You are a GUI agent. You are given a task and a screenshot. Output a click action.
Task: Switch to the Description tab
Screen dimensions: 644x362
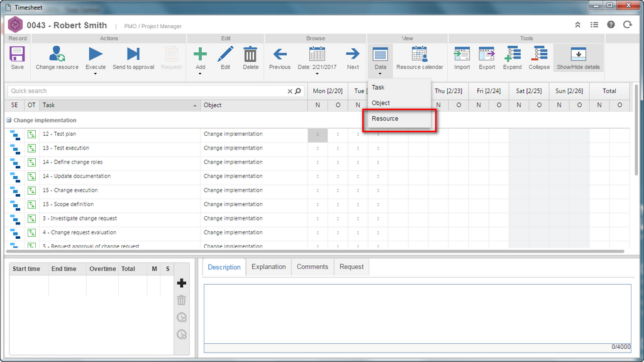225,267
